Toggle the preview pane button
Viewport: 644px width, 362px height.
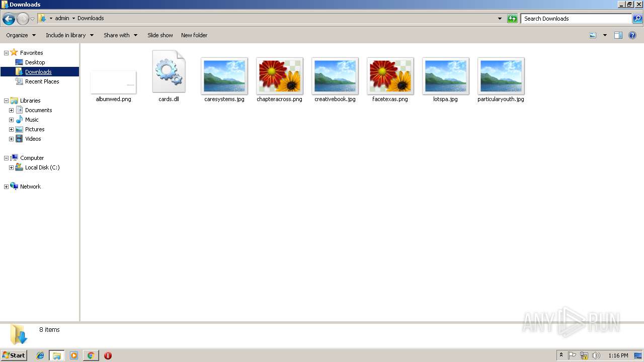tap(618, 35)
